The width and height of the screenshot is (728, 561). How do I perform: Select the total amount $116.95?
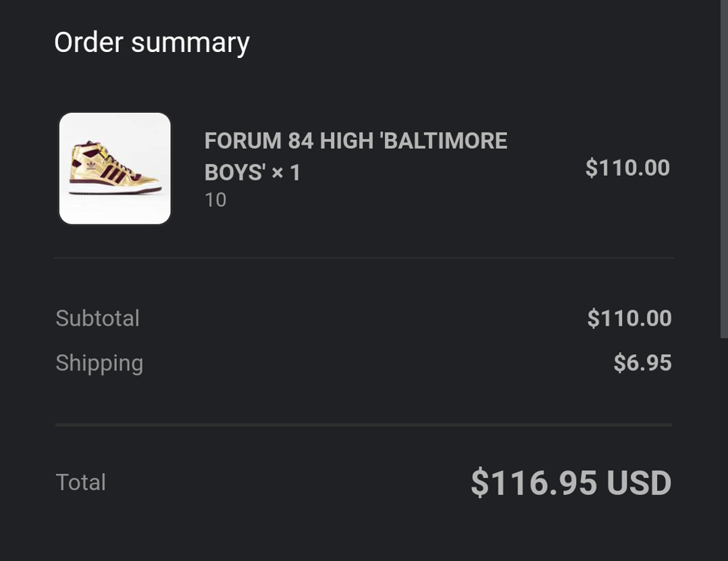pos(534,483)
